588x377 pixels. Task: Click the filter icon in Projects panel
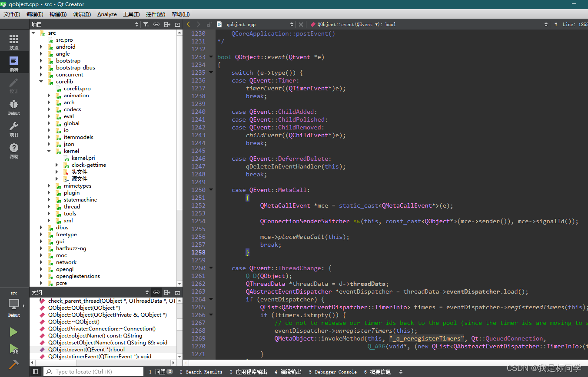[146, 25]
